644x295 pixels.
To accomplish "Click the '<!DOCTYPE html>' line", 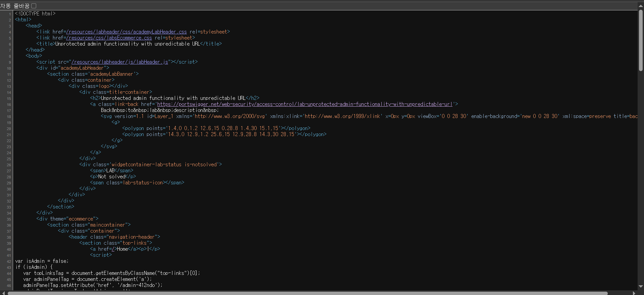I will point(35,14).
